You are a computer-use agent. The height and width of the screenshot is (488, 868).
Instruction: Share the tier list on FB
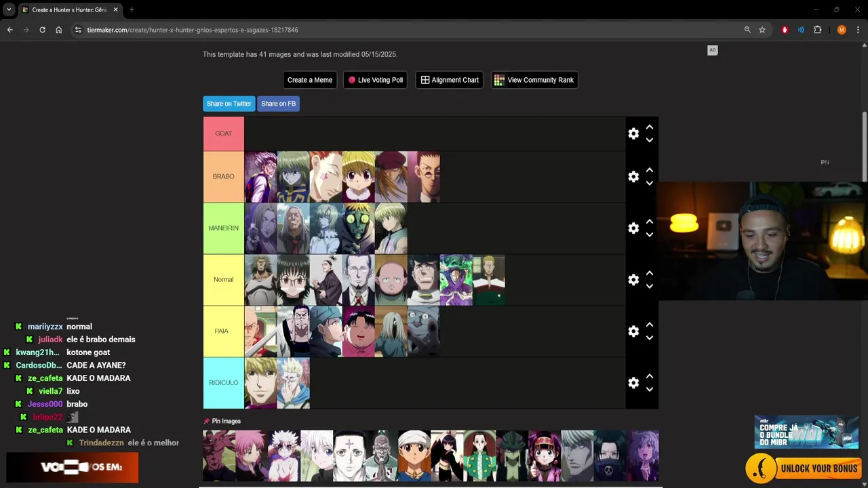278,104
